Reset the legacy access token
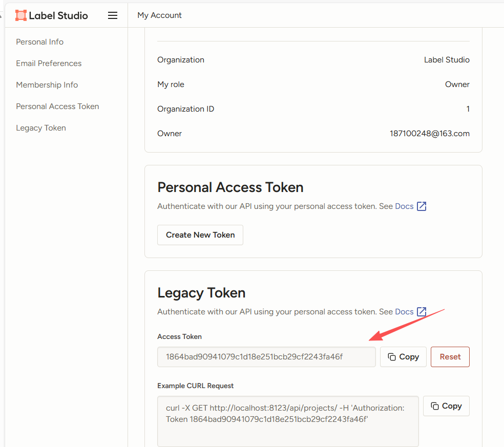504x447 pixels. coord(450,357)
